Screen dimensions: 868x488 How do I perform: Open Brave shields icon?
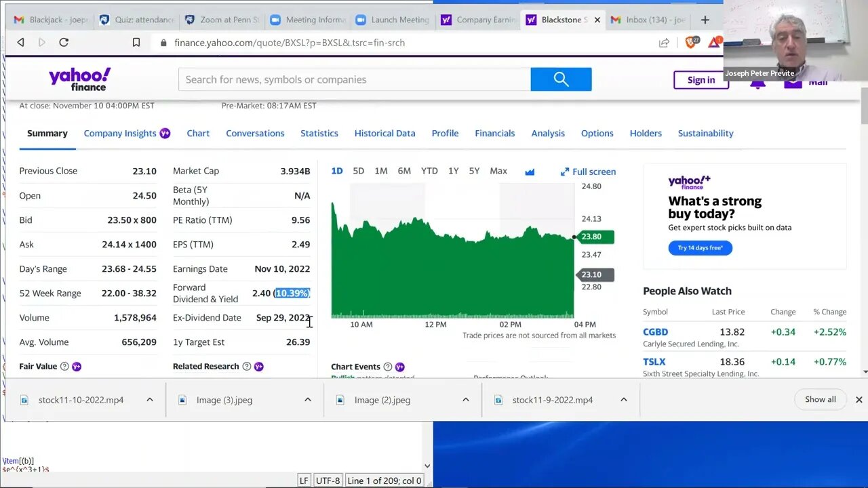tap(691, 42)
